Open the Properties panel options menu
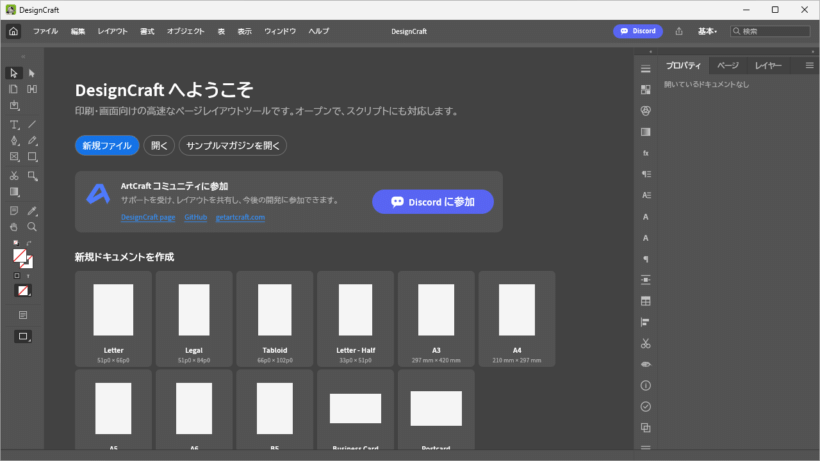This screenshot has height=461, width=820. click(810, 65)
